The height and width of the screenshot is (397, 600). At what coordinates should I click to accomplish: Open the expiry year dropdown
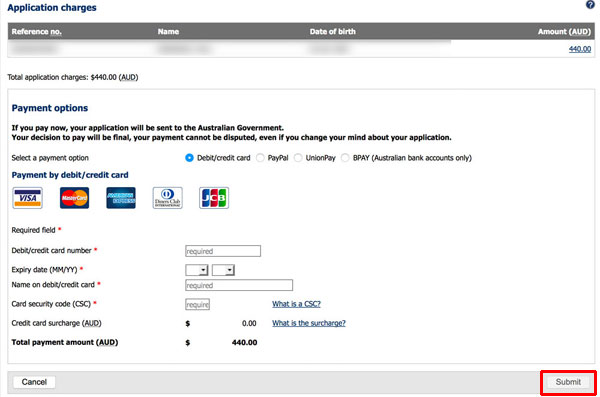pyautogui.click(x=223, y=270)
